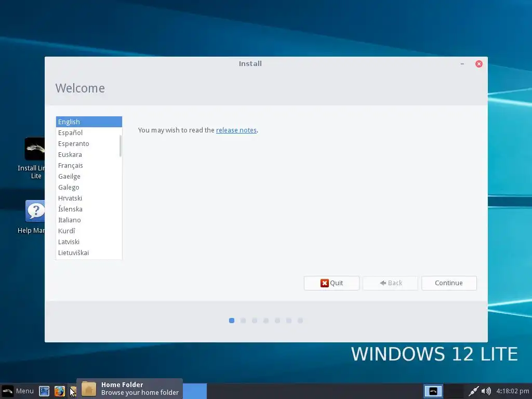The image size is (532, 399).
Task: Click the clock showing 4:18:02 pm
Action: [513, 391]
